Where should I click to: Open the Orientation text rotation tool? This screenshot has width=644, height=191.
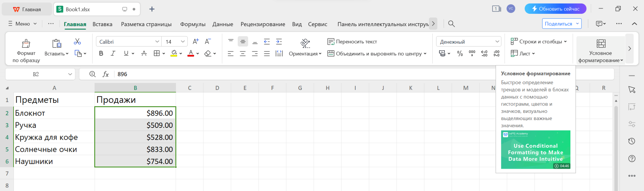305,43
